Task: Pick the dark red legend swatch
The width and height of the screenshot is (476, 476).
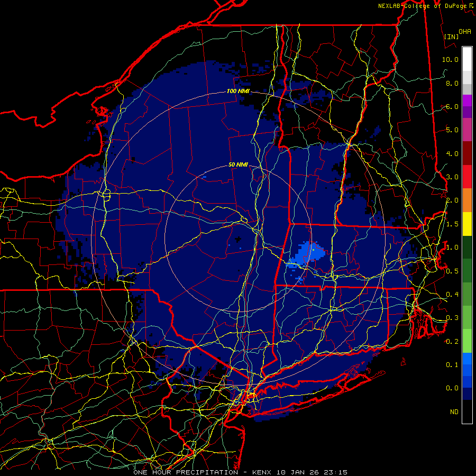Action: point(467,153)
